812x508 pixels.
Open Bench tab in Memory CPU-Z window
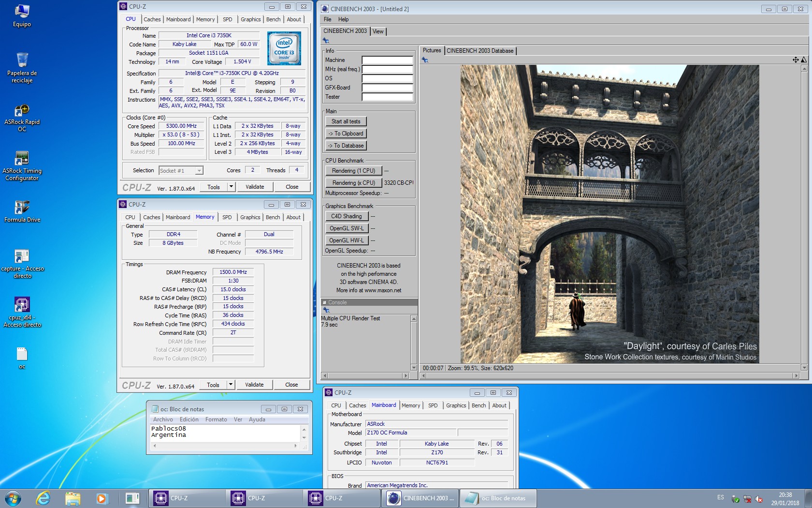(x=273, y=217)
